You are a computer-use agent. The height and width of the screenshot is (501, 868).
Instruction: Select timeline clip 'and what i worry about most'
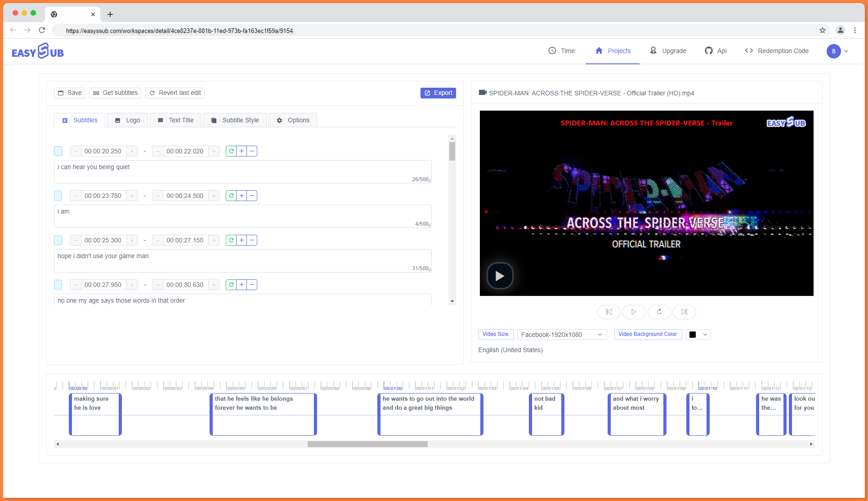click(x=637, y=414)
